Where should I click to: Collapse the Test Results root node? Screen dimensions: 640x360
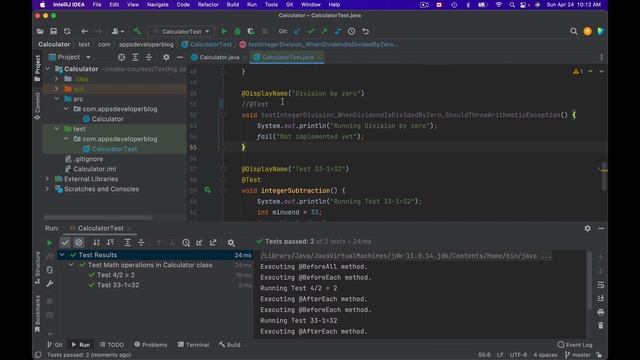pos(62,255)
